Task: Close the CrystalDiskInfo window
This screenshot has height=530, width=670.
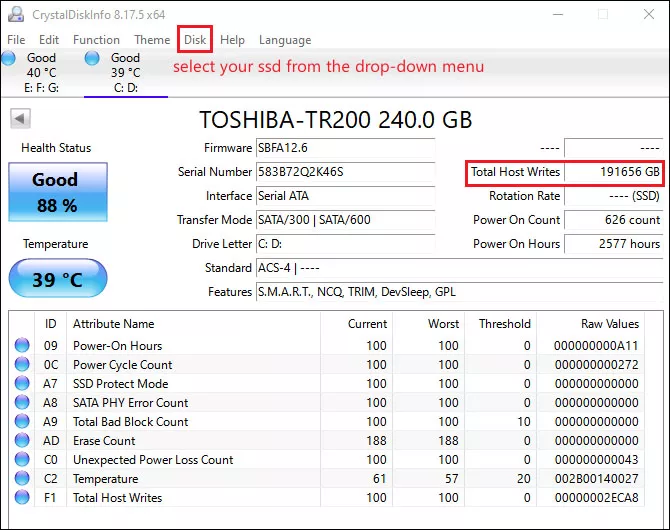Action: tap(649, 15)
